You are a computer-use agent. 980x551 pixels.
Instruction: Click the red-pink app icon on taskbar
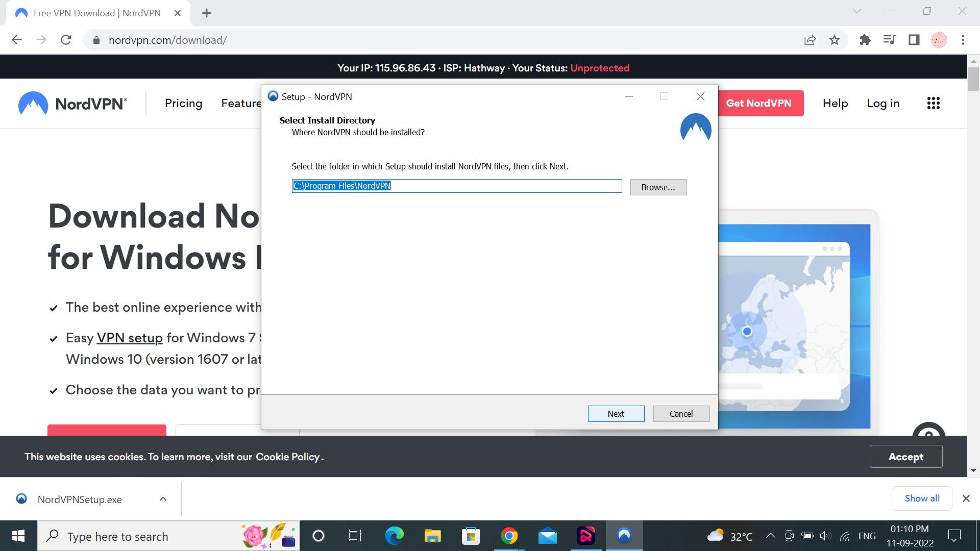point(585,536)
